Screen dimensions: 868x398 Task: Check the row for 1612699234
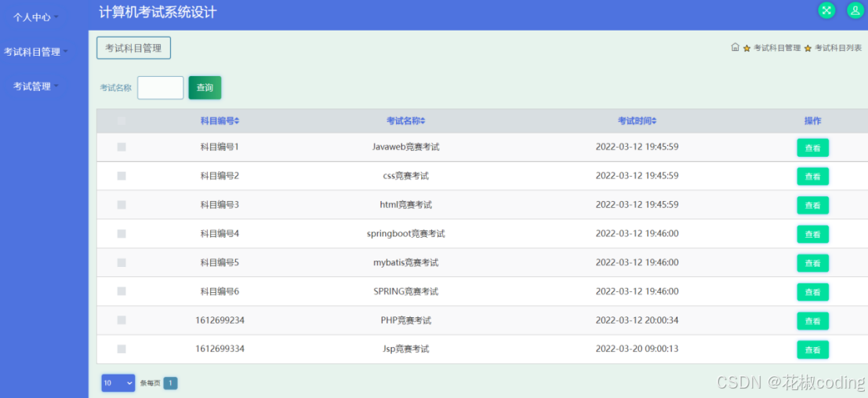tap(122, 319)
